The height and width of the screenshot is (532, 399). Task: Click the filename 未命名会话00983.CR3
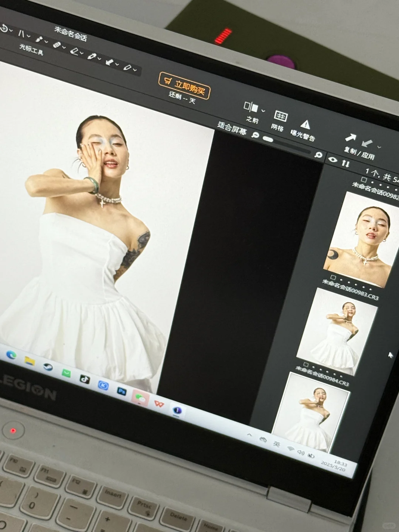click(x=350, y=289)
